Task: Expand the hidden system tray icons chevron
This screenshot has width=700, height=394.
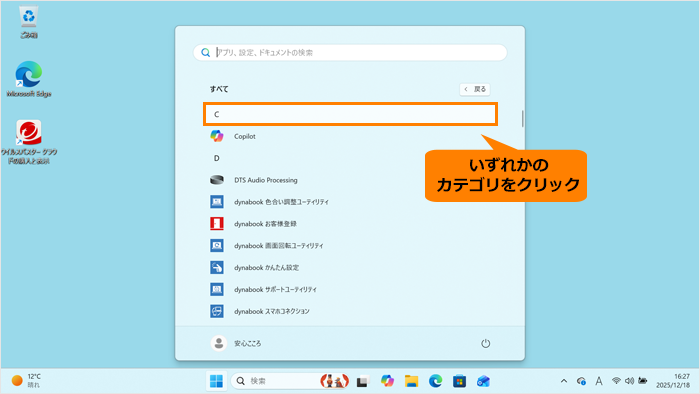Action: (x=564, y=381)
